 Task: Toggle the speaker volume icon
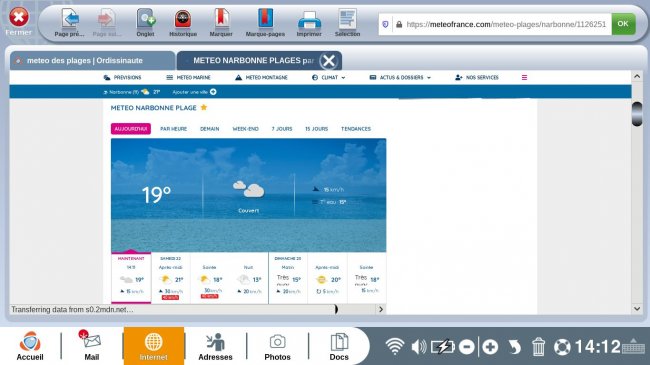coord(419,346)
